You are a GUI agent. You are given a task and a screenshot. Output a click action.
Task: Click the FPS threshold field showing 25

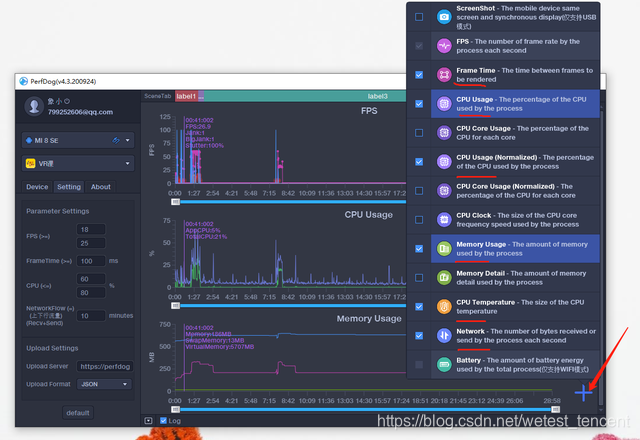pyautogui.click(x=91, y=243)
